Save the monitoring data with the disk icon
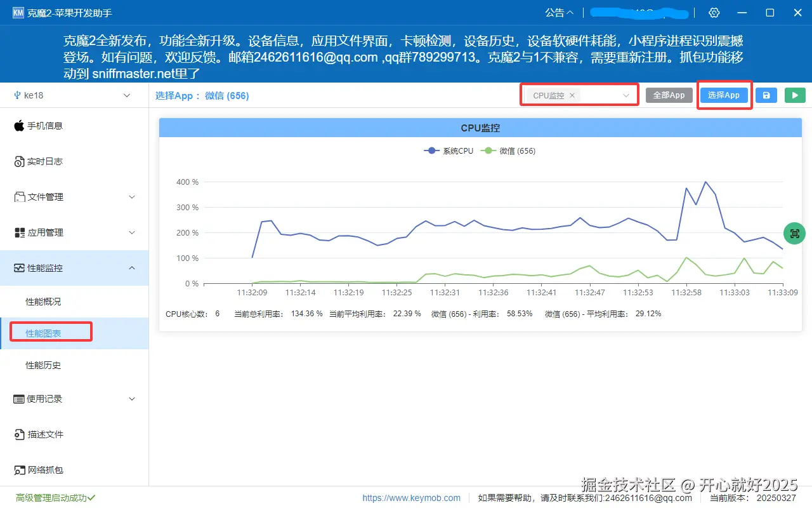812x508 pixels. (x=767, y=95)
